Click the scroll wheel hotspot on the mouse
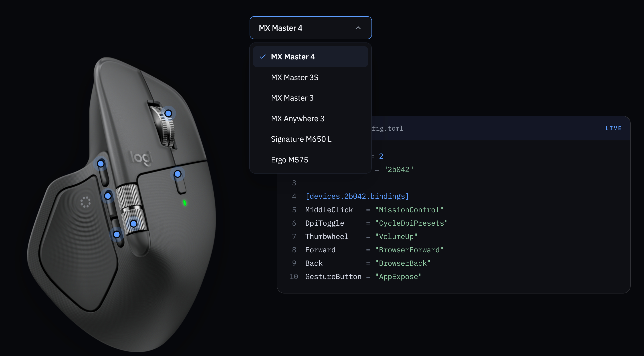 pyautogui.click(x=168, y=113)
